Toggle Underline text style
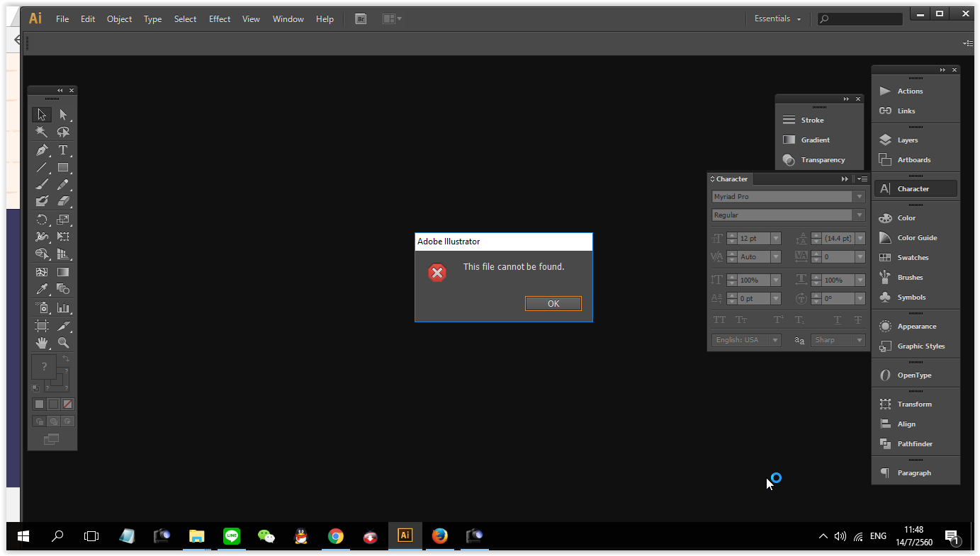 click(x=838, y=320)
